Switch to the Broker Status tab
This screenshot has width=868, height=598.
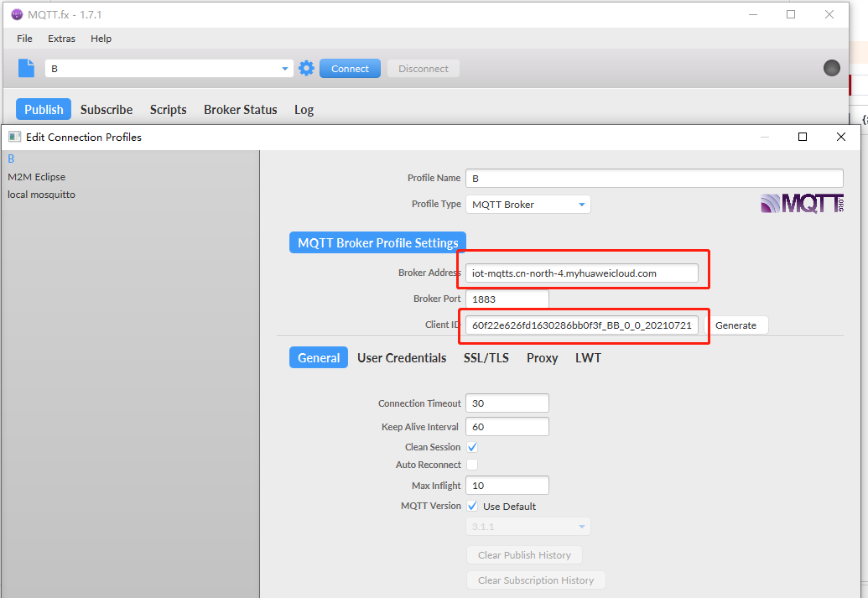tap(240, 110)
